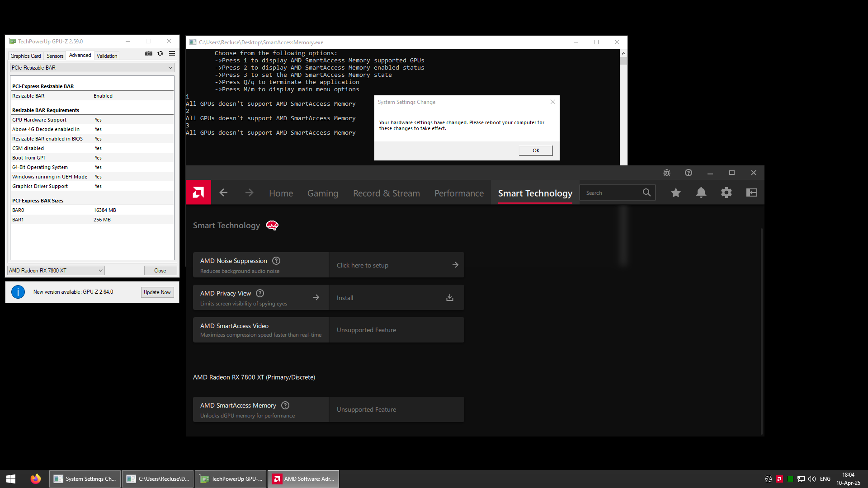Open the GPU-Z hamburger menu
Image resolution: width=868 pixels, height=488 pixels.
coord(172,53)
